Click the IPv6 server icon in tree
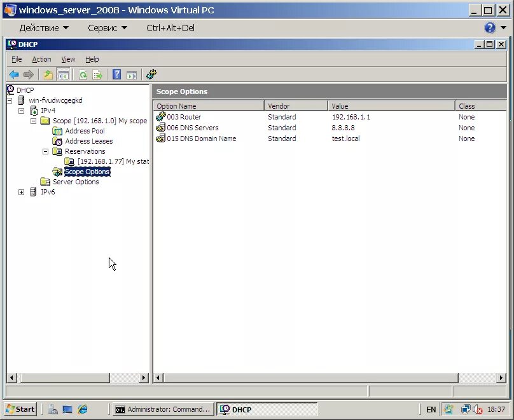514x420 pixels. [x=33, y=192]
